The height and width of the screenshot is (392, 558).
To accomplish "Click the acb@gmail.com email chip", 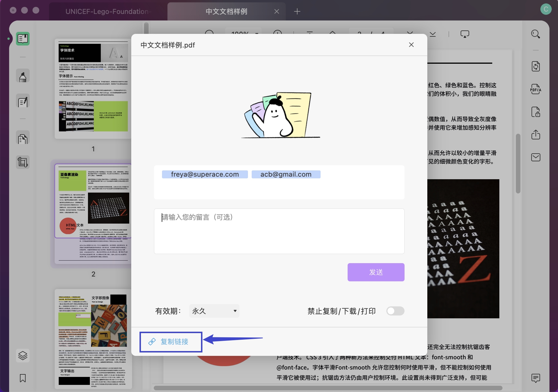I will click(x=286, y=174).
